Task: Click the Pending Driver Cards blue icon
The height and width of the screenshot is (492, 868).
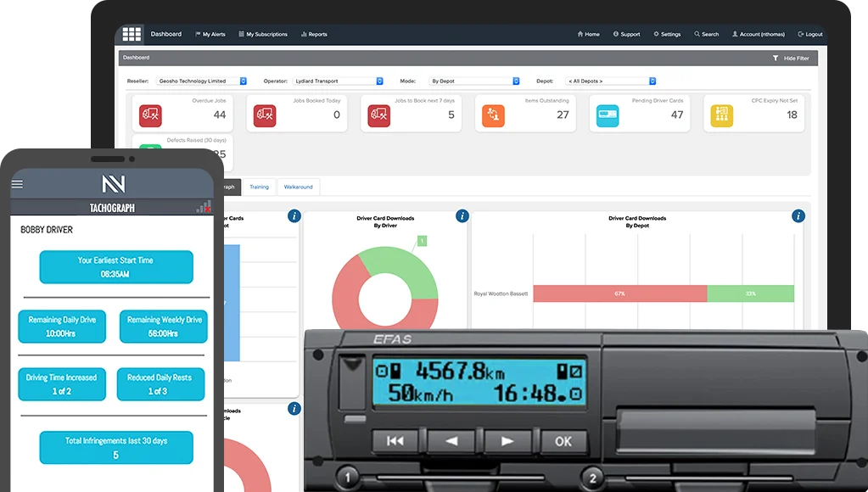Action: click(x=608, y=115)
